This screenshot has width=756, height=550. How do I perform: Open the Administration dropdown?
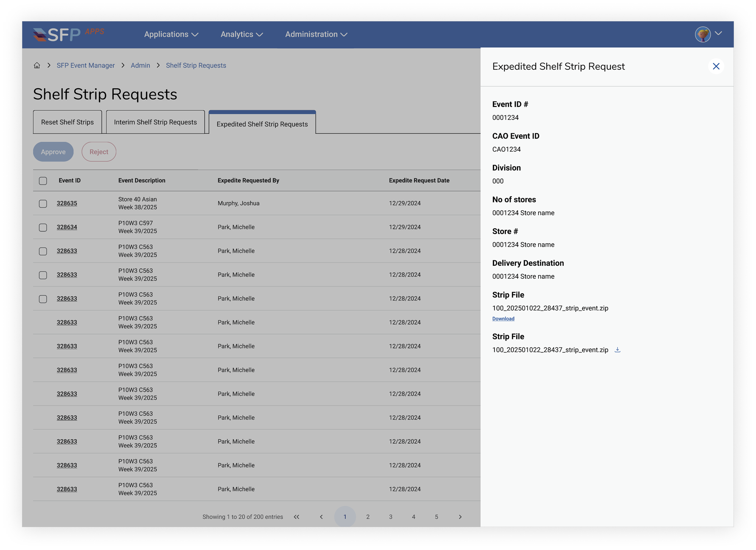pyautogui.click(x=316, y=34)
